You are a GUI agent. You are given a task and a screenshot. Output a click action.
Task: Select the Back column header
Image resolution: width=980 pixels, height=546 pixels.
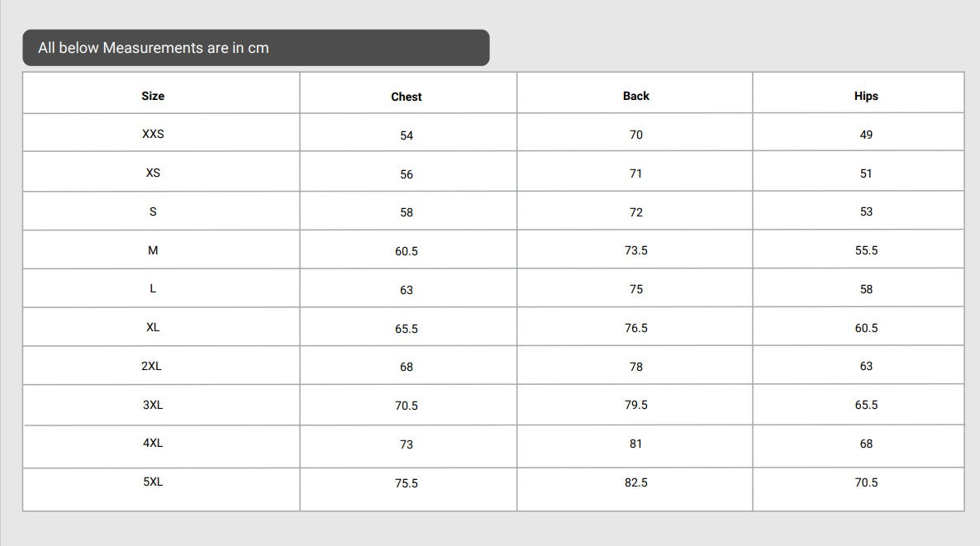click(635, 96)
